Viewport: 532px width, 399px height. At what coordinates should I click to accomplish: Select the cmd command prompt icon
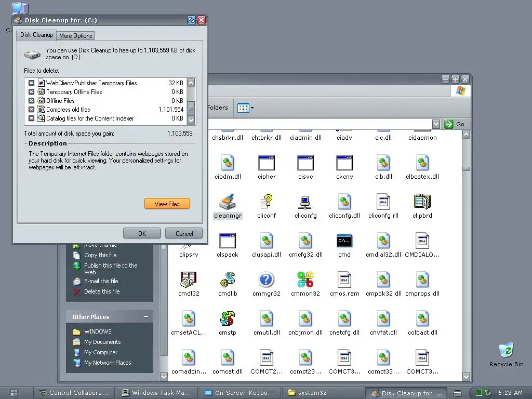(344, 241)
